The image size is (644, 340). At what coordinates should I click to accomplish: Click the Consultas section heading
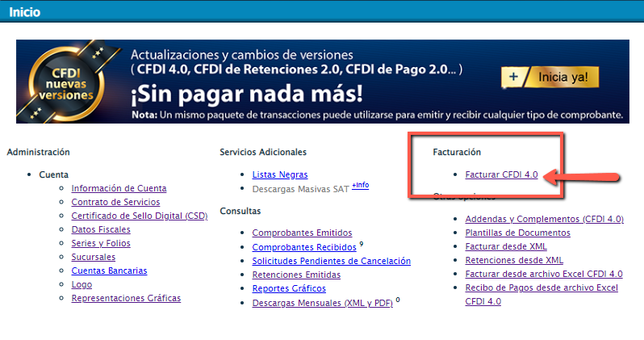coord(240,211)
